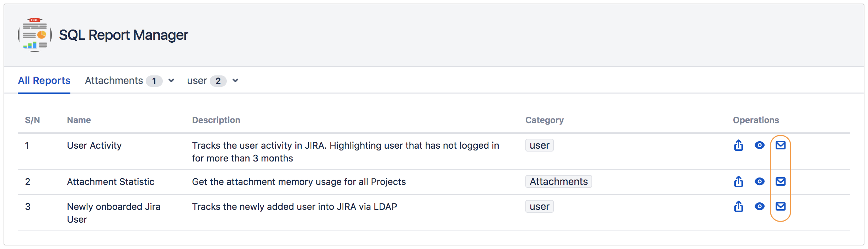Click the user tag on row 3

[539, 206]
